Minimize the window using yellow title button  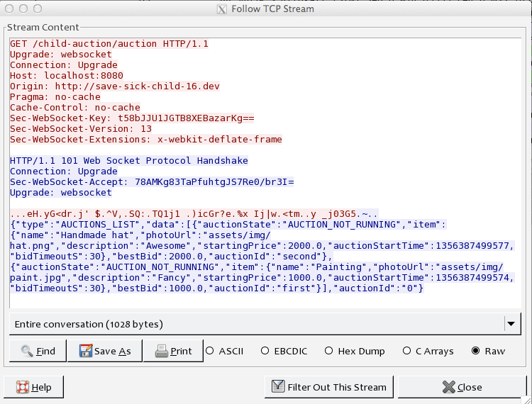pos(24,9)
